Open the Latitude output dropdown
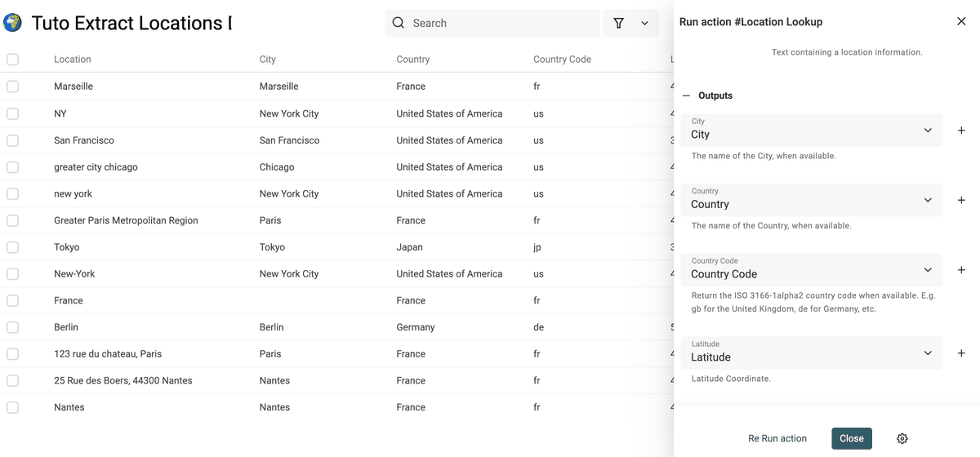The image size is (980, 457). 812,353
